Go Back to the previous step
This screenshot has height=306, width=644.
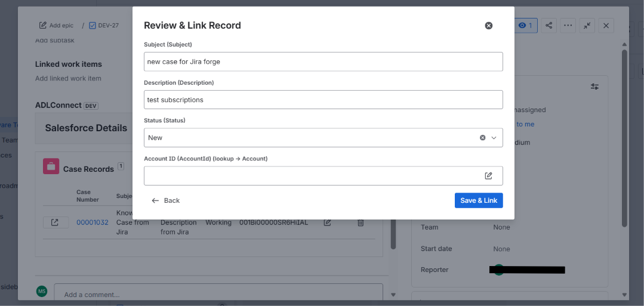(x=165, y=200)
